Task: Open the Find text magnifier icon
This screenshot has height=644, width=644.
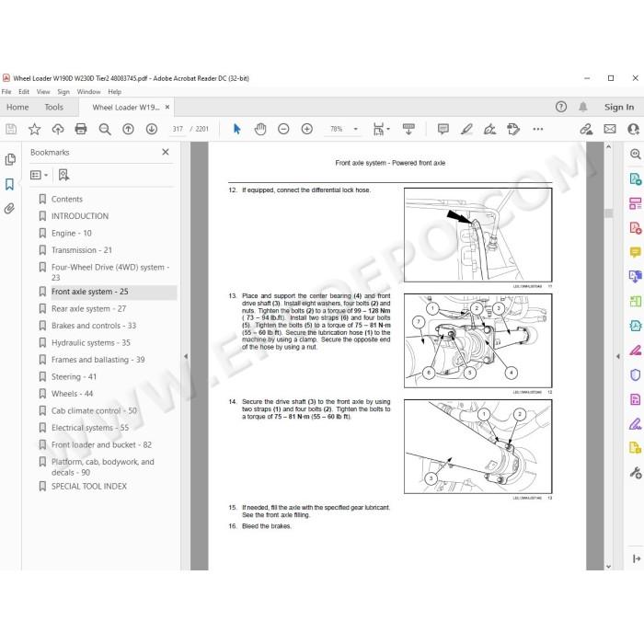Action: [x=105, y=129]
